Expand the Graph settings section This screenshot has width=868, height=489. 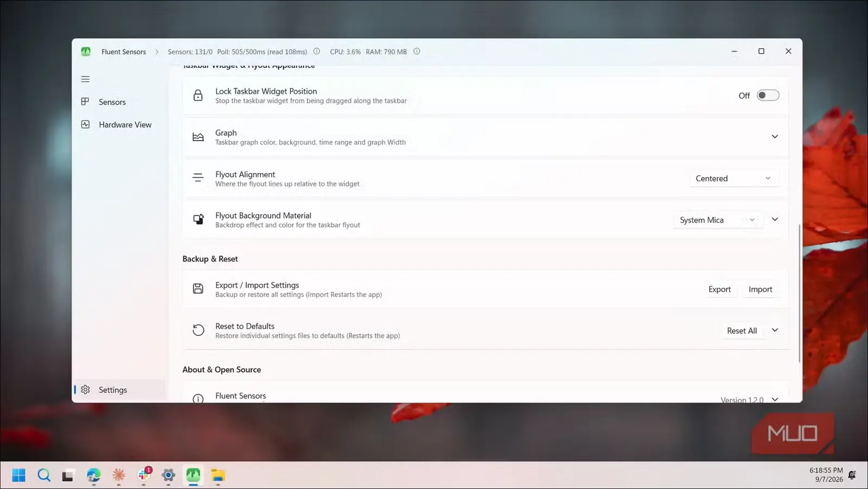tap(775, 137)
